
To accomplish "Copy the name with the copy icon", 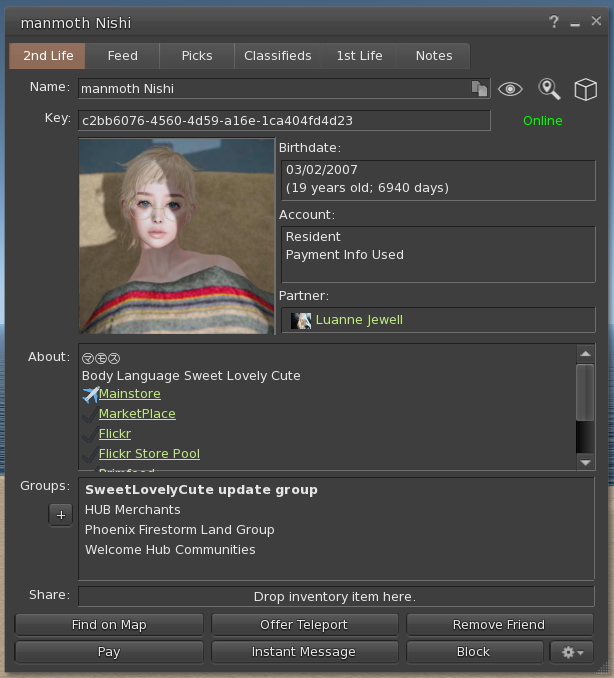I will [x=479, y=89].
